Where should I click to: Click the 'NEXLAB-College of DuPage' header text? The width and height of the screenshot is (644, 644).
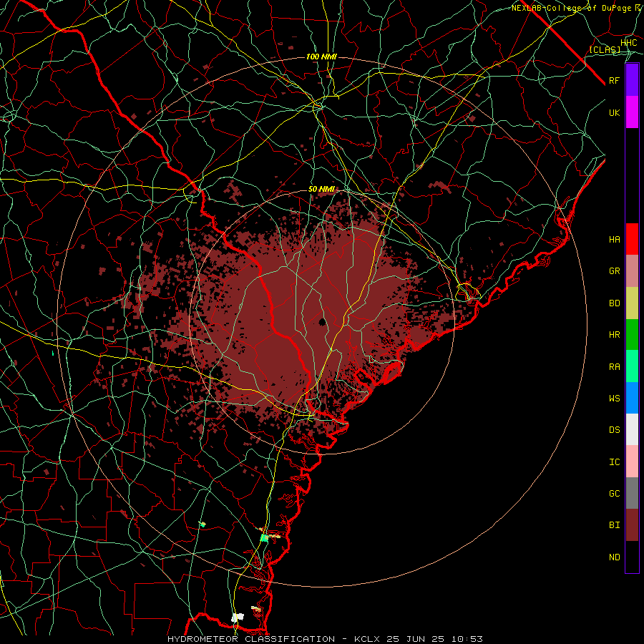click(571, 8)
